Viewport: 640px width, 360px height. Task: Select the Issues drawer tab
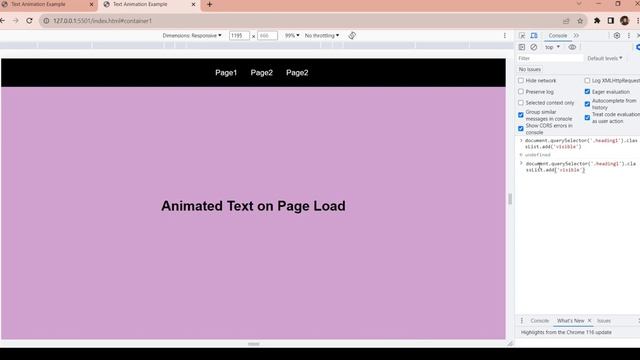pyautogui.click(x=604, y=321)
